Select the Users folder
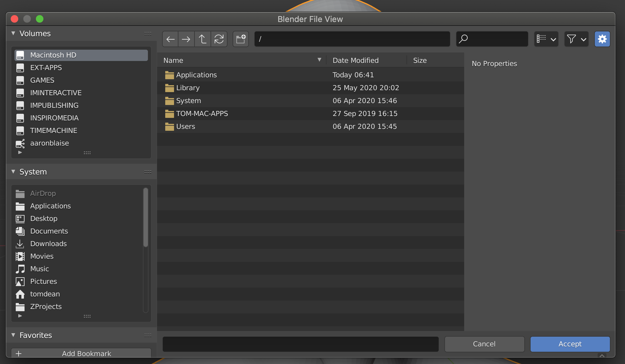The height and width of the screenshot is (364, 625). coord(311,126)
